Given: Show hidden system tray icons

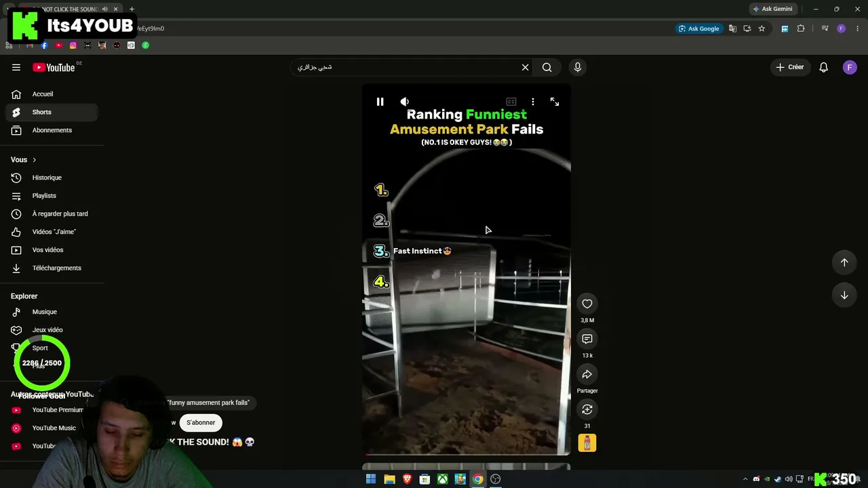Looking at the screenshot, I should pyautogui.click(x=745, y=479).
